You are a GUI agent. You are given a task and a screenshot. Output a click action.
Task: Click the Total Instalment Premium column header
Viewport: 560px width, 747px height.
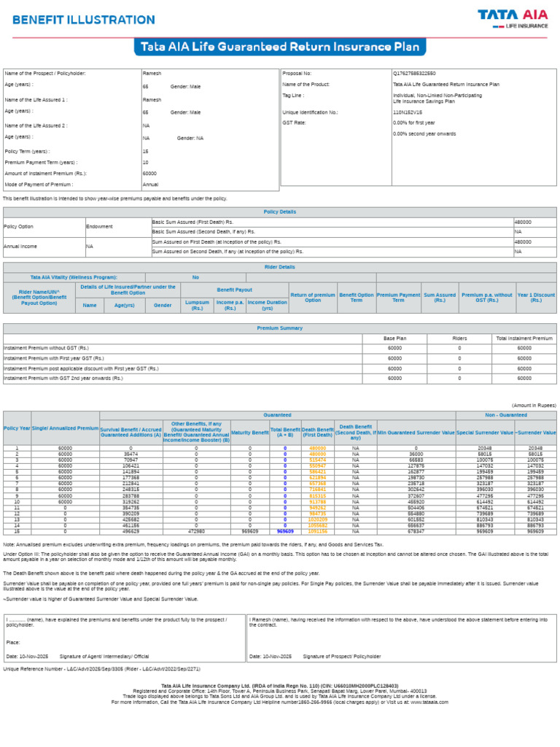524,338
